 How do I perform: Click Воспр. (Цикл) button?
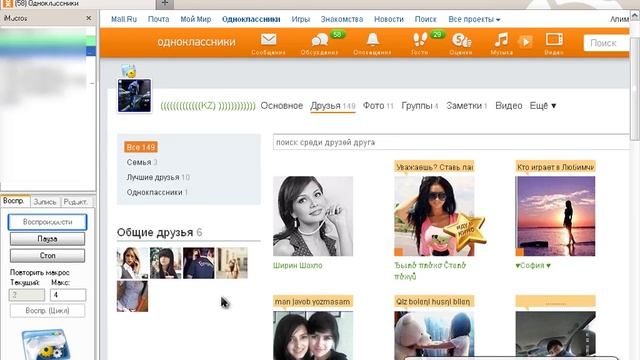47,311
